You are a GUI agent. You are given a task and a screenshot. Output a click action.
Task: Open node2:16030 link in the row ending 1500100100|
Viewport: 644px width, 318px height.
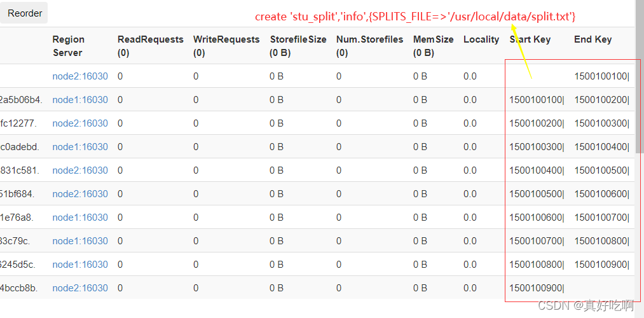tap(80, 76)
